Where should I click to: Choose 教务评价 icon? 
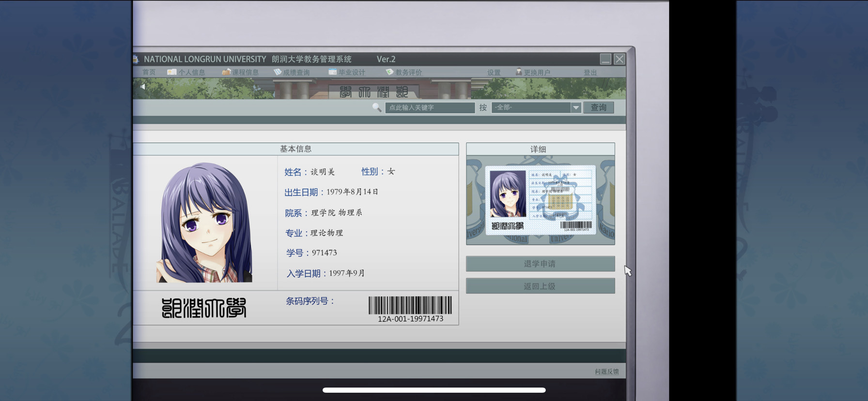point(389,72)
